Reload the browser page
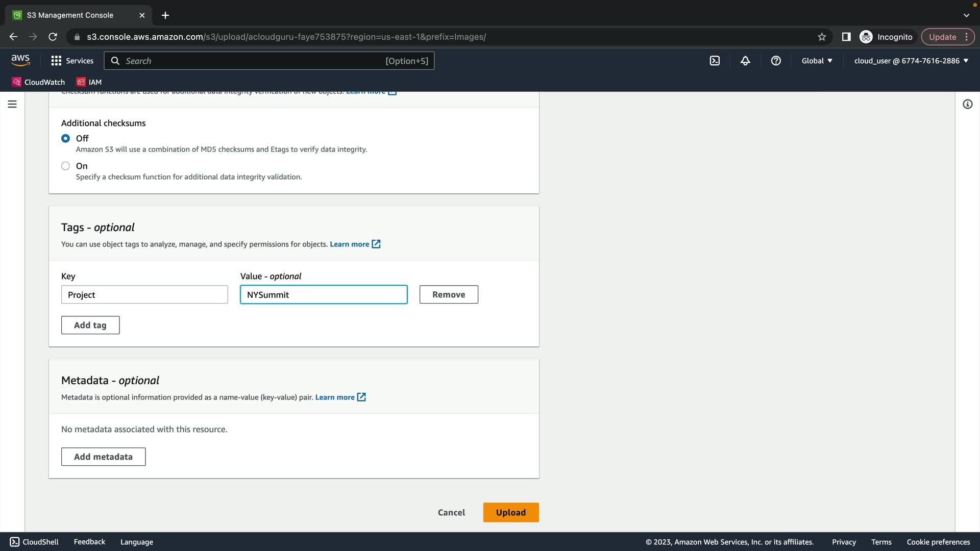This screenshot has height=551, width=980. pos(53,37)
